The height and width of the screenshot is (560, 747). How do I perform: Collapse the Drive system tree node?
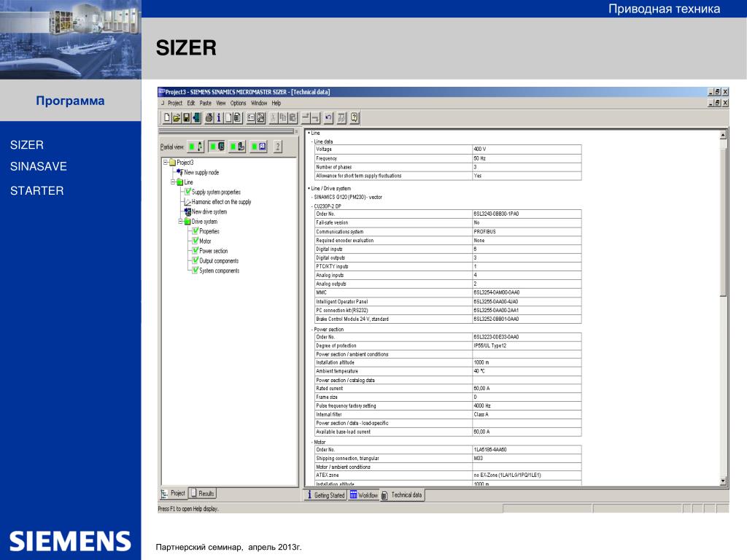[x=181, y=222]
